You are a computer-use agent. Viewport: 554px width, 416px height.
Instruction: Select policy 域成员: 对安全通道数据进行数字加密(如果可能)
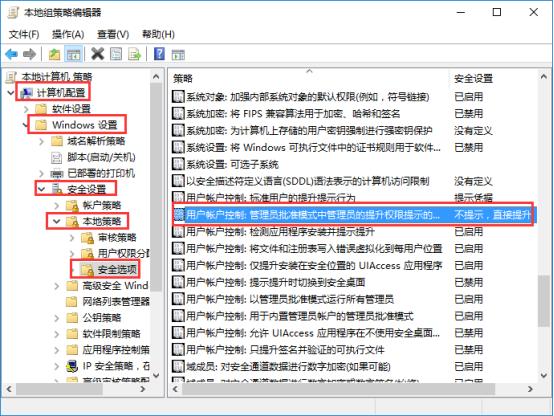coord(288,367)
